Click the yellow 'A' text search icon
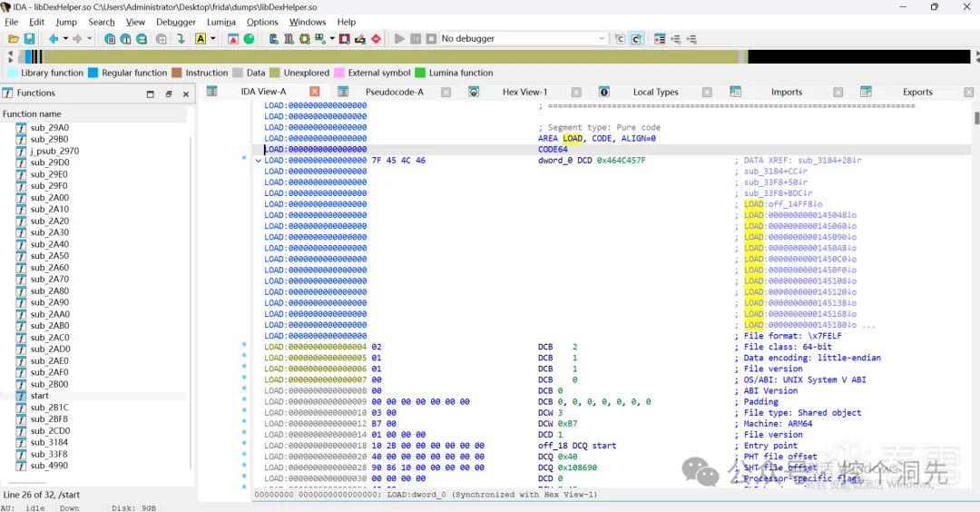Screen dimensions: 980x512 pyautogui.click(x=201, y=39)
